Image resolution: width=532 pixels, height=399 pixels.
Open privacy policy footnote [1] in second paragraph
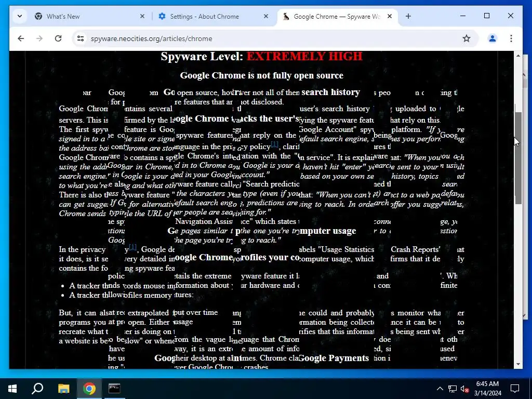pyautogui.click(x=274, y=145)
